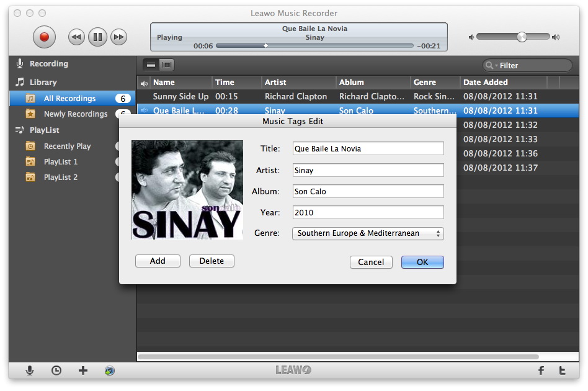Click OK to save music tags
Viewport: 588px width, 391px height.
[422, 262]
